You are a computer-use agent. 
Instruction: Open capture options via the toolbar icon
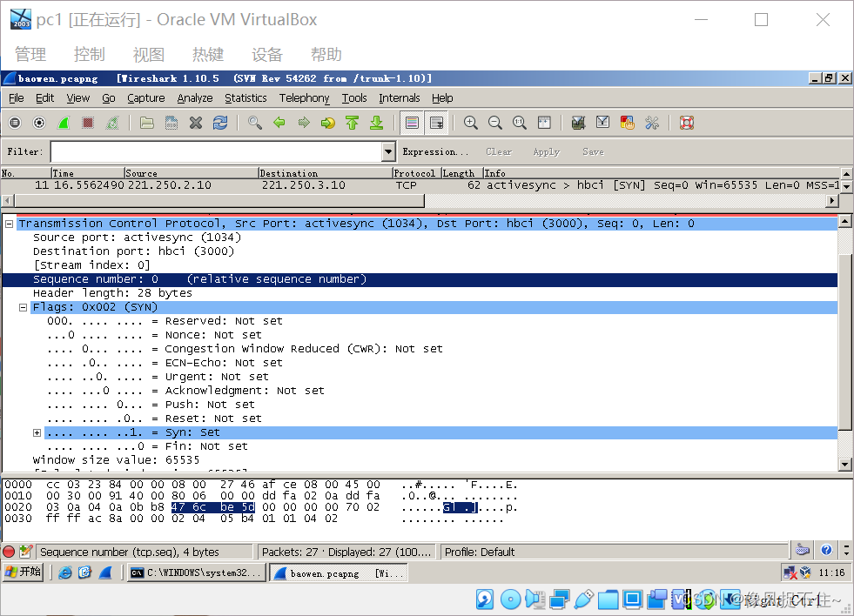pos(39,123)
